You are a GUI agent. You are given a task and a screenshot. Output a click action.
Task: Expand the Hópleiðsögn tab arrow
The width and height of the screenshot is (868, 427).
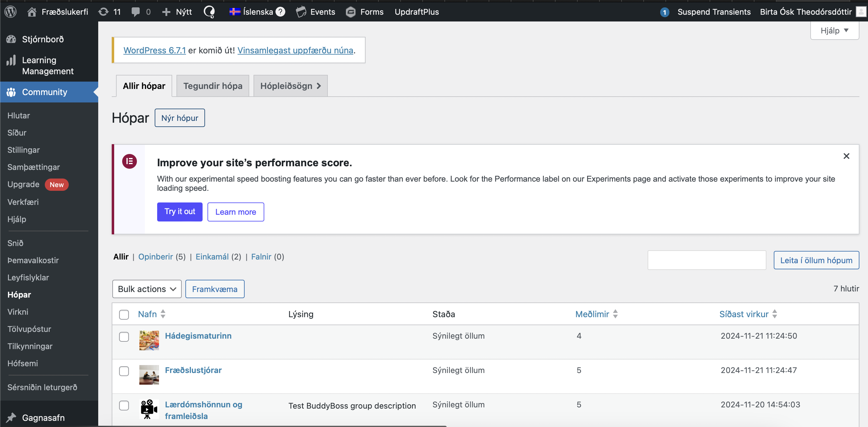click(318, 86)
